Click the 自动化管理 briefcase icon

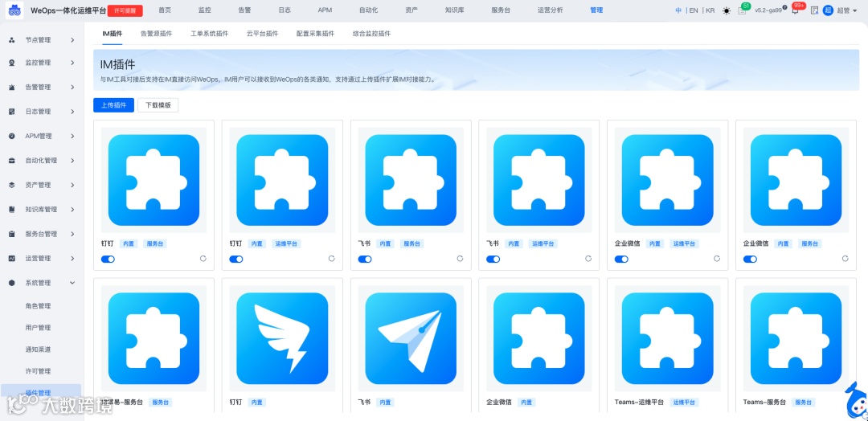(11, 161)
